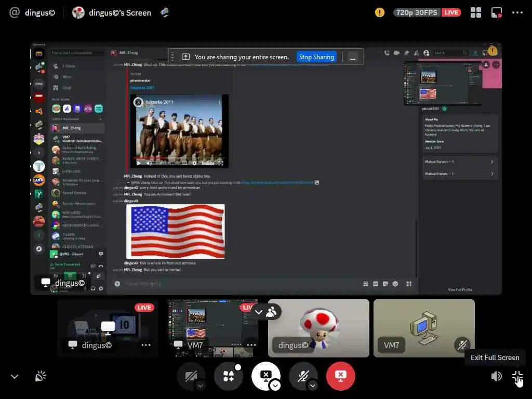
Task: Open Discord home icon in streamed sidebar
Action: tap(38, 54)
